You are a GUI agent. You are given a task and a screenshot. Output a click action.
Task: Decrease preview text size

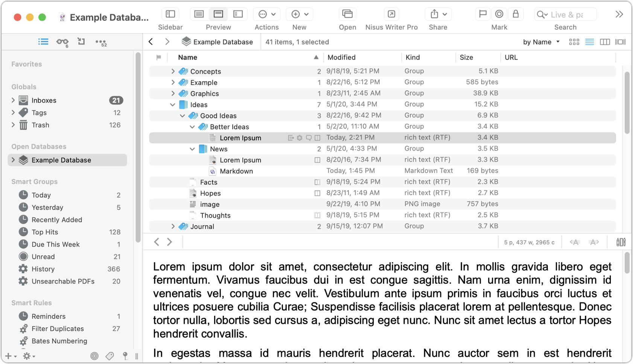[x=574, y=242]
